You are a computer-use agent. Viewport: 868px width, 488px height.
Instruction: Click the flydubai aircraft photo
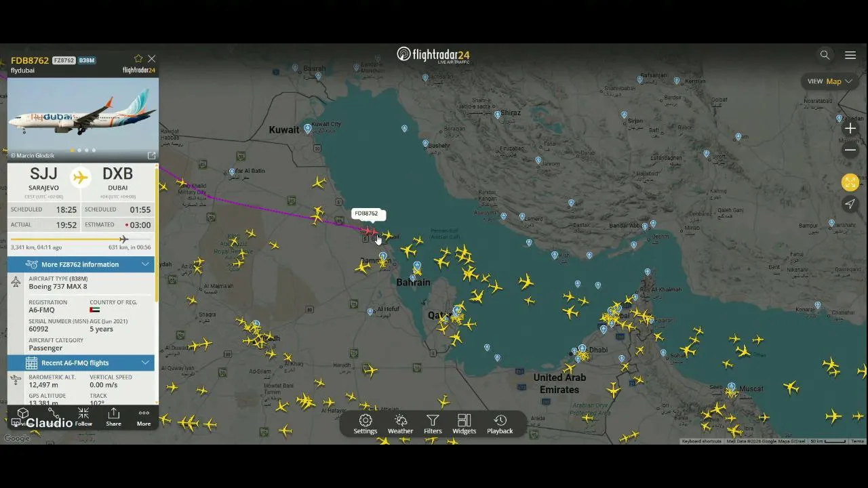83,119
